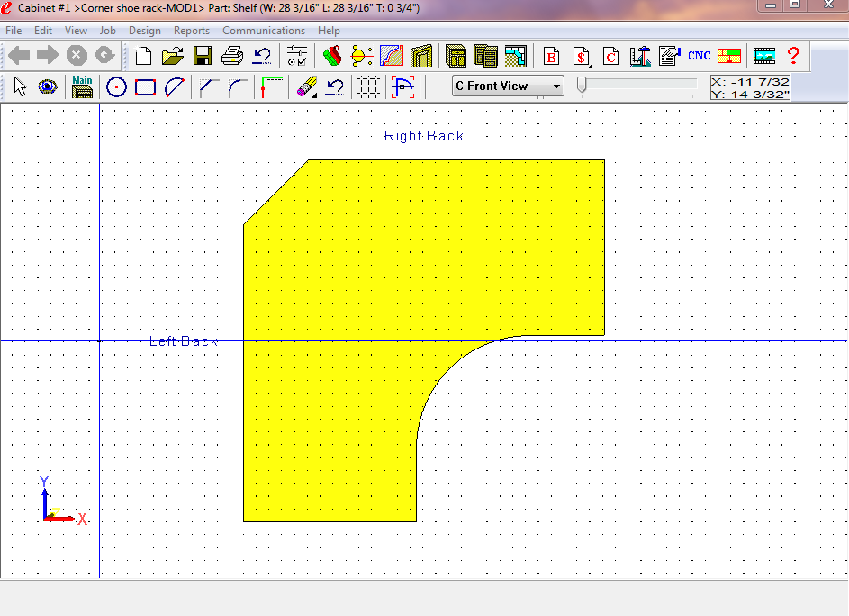The image size is (849, 616).
Task: Click the red question mark help button
Action: click(793, 56)
